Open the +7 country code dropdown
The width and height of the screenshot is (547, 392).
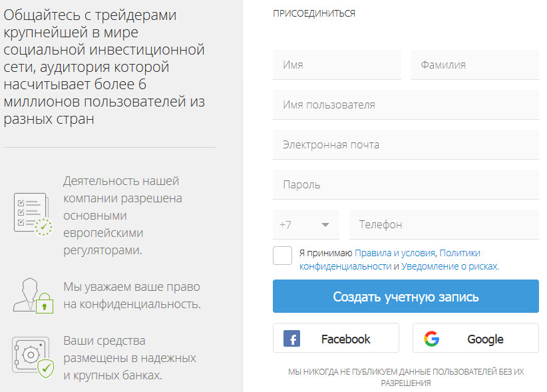tap(305, 225)
